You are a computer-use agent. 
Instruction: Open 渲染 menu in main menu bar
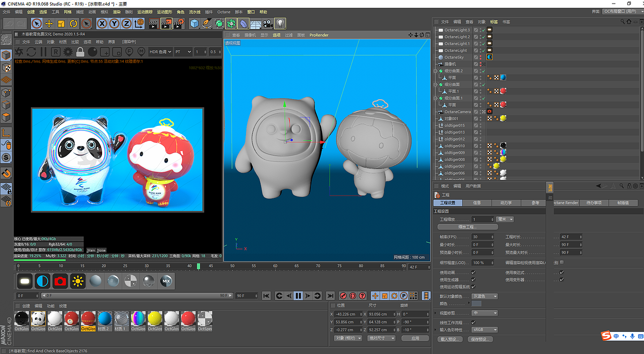117,12
